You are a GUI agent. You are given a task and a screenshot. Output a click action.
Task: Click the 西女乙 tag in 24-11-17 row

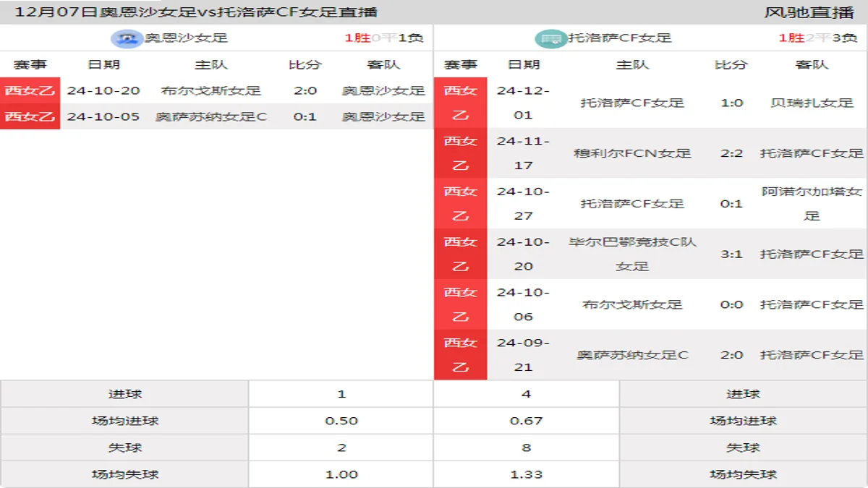click(461, 153)
